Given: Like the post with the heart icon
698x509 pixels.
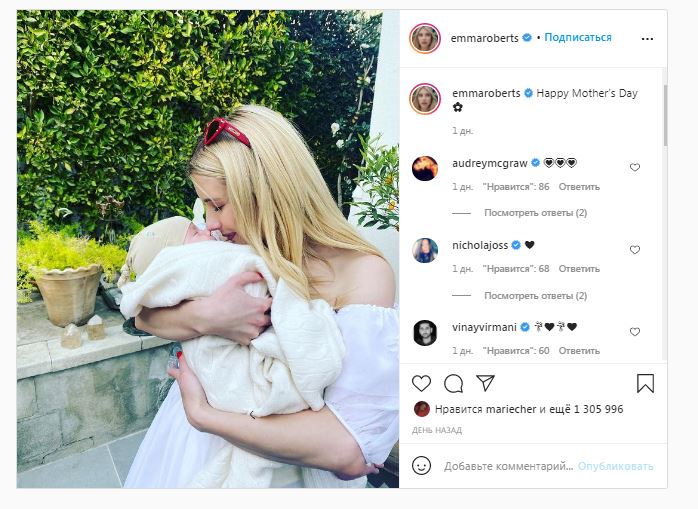Looking at the screenshot, I should (422, 383).
